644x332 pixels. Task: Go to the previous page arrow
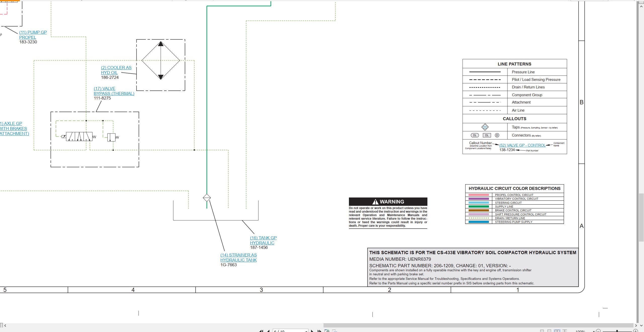[268, 331]
